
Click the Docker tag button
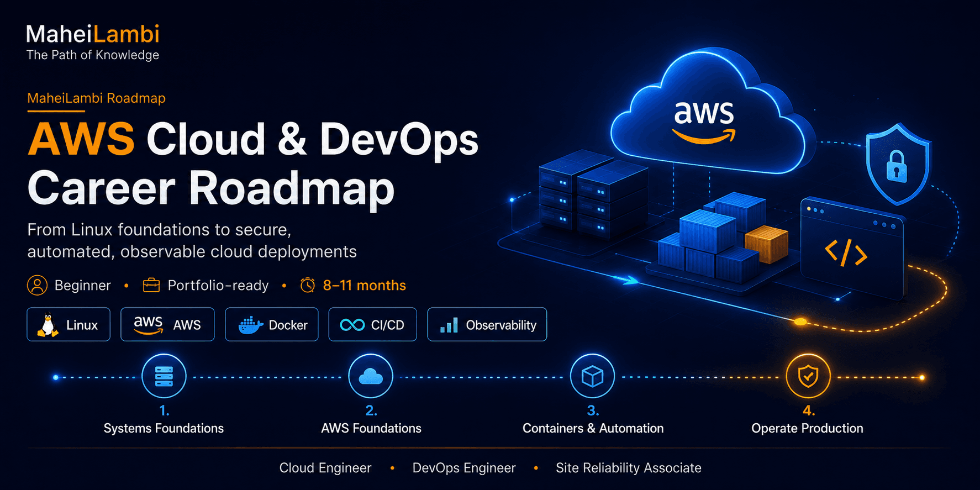coord(272,324)
